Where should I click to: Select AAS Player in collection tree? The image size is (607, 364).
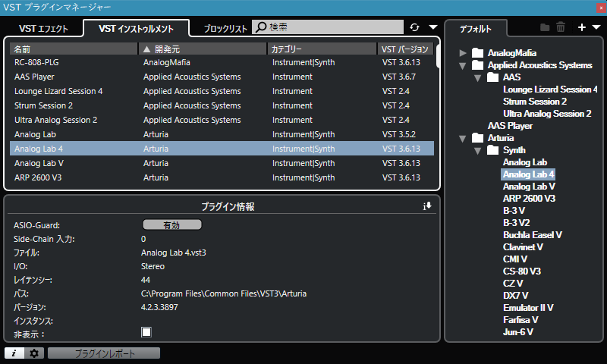pyautogui.click(x=510, y=126)
